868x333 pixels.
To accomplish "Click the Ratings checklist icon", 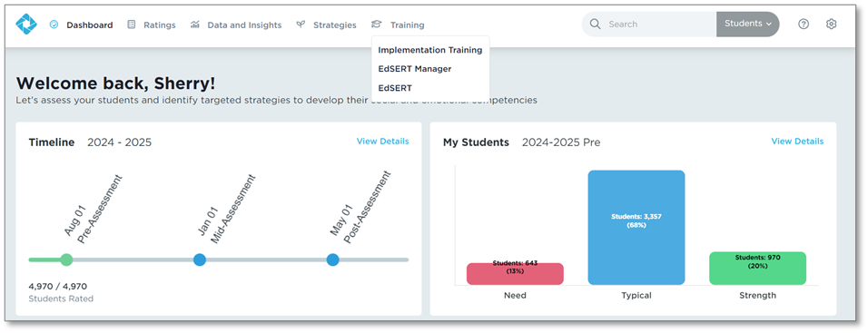I will click(x=131, y=24).
